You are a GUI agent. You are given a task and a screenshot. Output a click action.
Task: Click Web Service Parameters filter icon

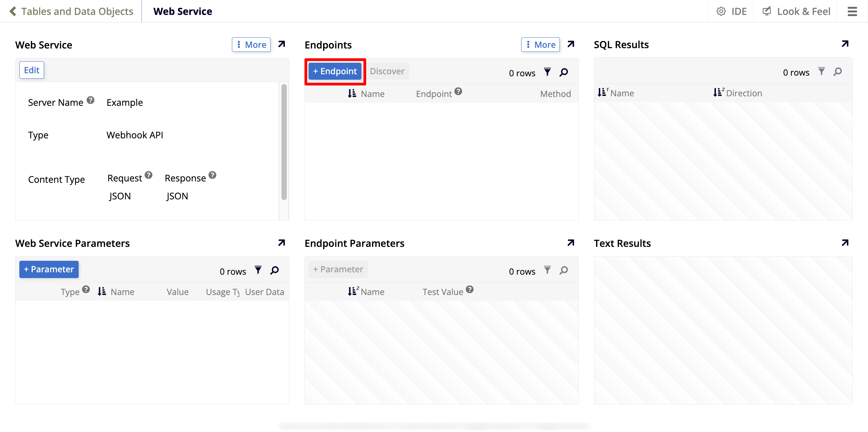[258, 270]
